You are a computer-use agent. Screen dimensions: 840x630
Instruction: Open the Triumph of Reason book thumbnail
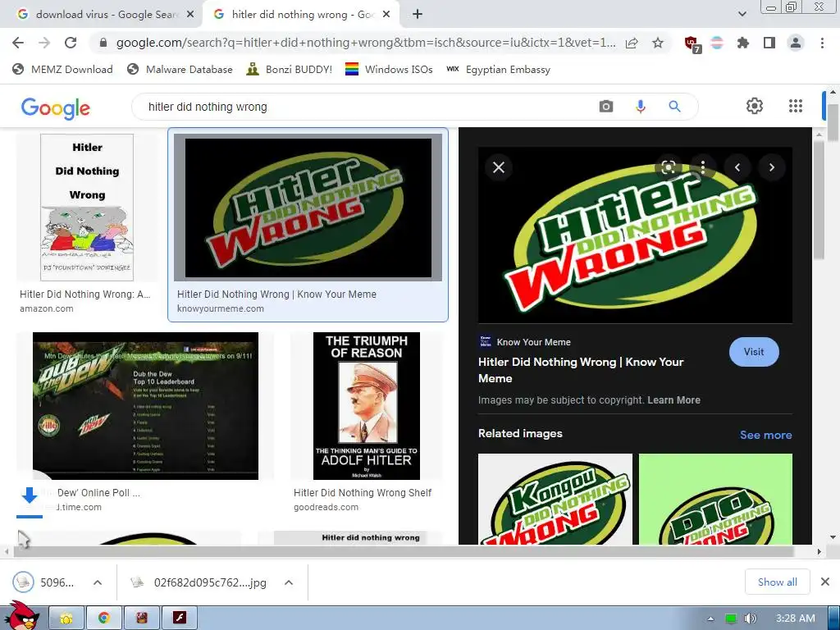click(x=367, y=406)
